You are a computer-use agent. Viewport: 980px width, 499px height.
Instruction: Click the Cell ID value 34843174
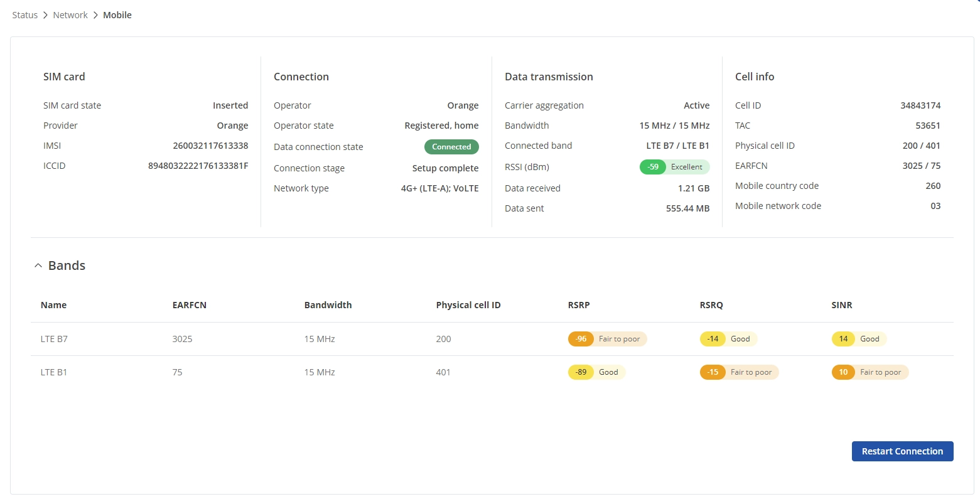tap(920, 105)
